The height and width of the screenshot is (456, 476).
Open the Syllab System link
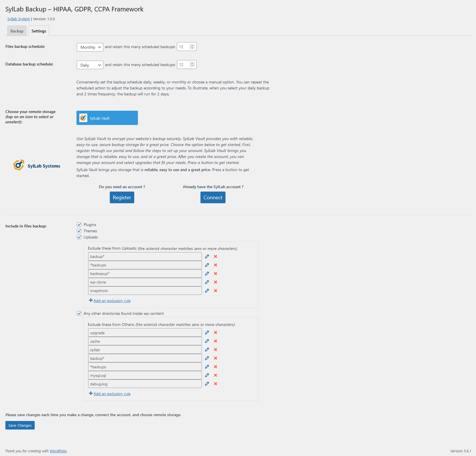click(18, 19)
